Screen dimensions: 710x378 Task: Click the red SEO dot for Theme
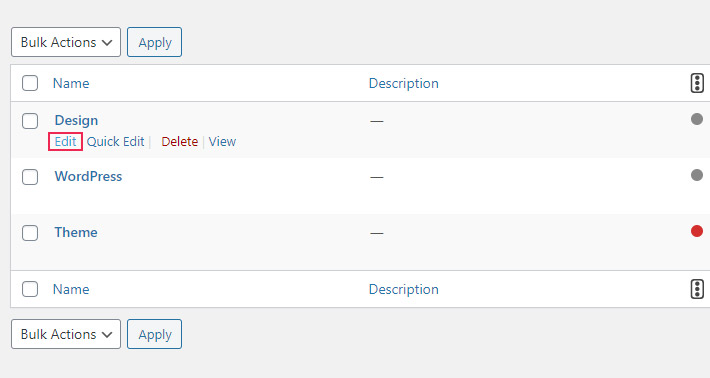click(697, 231)
